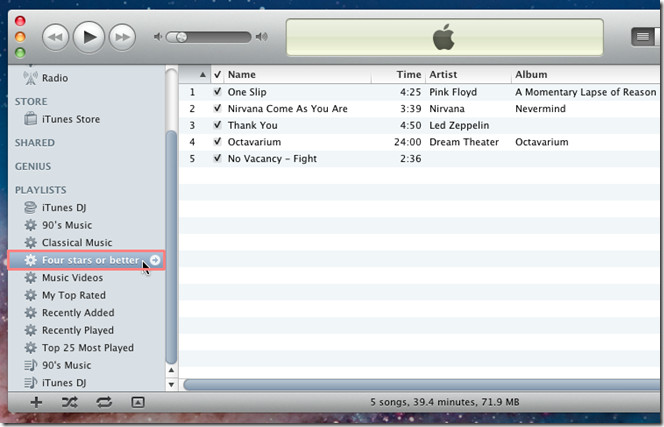Click album A Momentary Lapse of Reason
This screenshot has height=427, width=664.
tap(585, 92)
